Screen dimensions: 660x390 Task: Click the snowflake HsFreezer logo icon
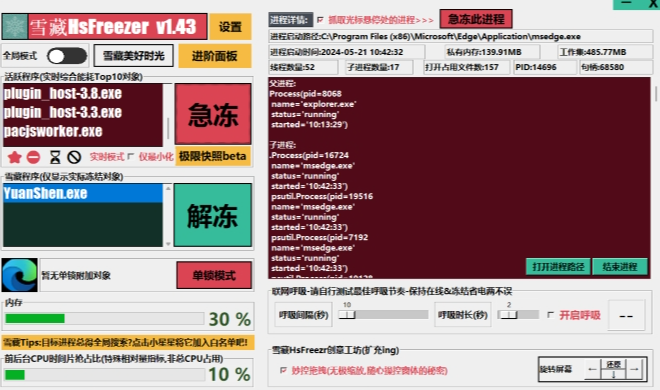[15, 27]
